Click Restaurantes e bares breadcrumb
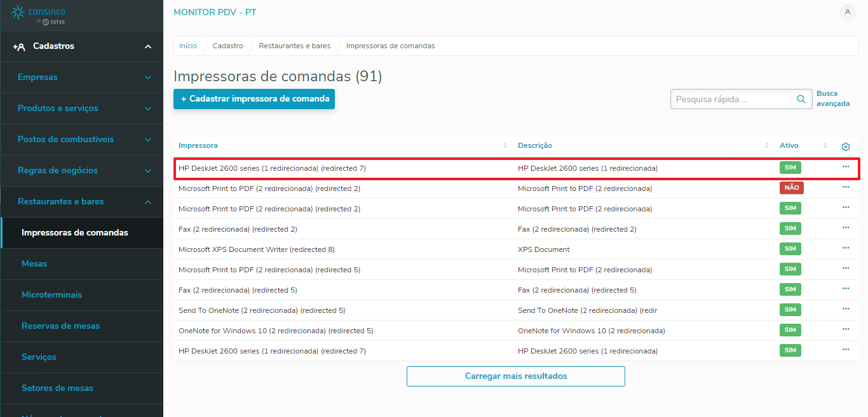The image size is (868, 417). coord(295,46)
